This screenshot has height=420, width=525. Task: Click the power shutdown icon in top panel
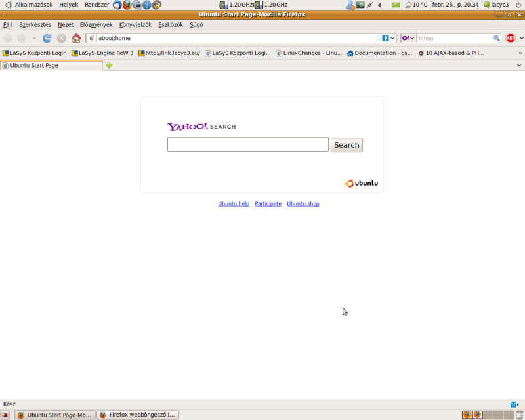tap(518, 5)
